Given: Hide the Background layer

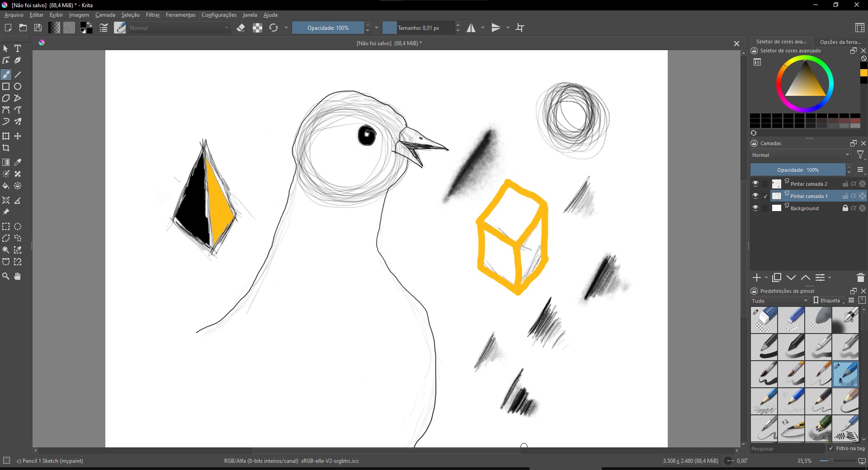Looking at the screenshot, I should point(755,208).
